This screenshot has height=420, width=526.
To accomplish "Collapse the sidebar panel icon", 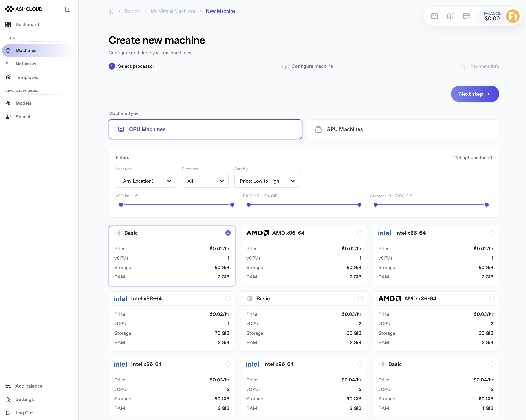I will 68,9.
